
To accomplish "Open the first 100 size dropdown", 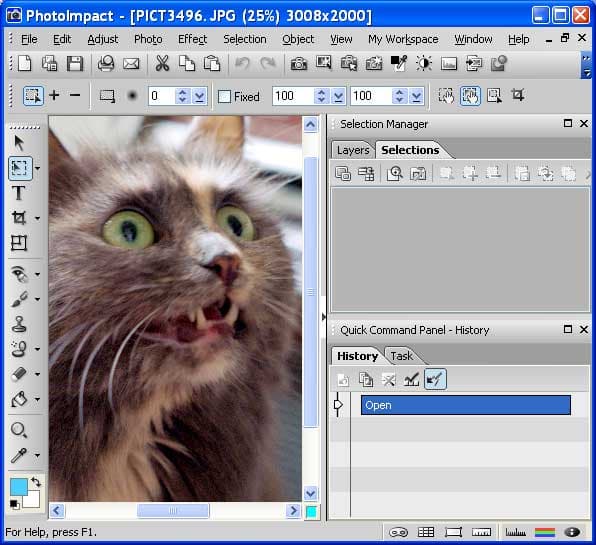I will coord(338,96).
